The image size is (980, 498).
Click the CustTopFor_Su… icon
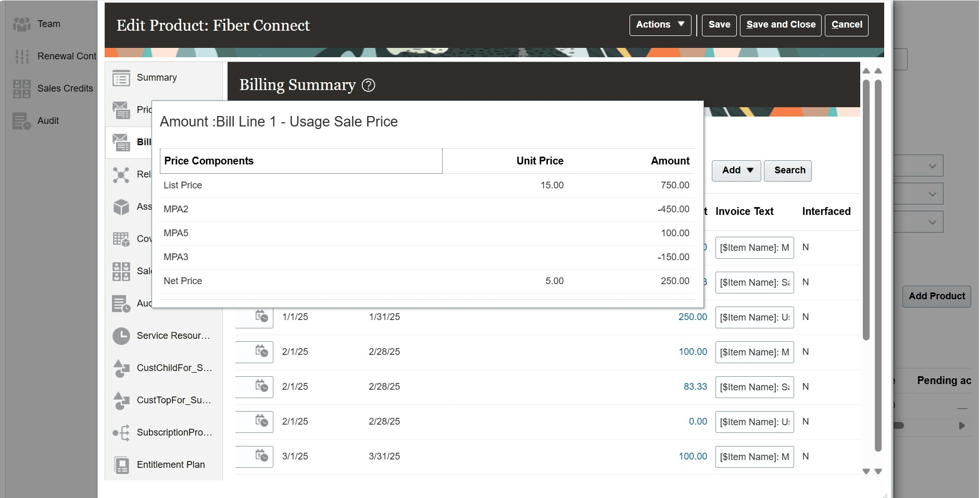(121, 400)
